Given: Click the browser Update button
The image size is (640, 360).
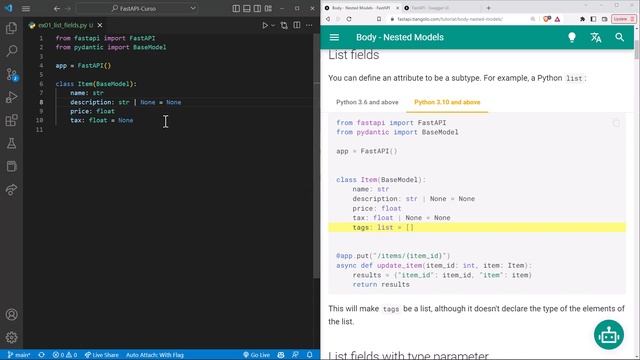Looking at the screenshot, I should (x=623, y=19).
